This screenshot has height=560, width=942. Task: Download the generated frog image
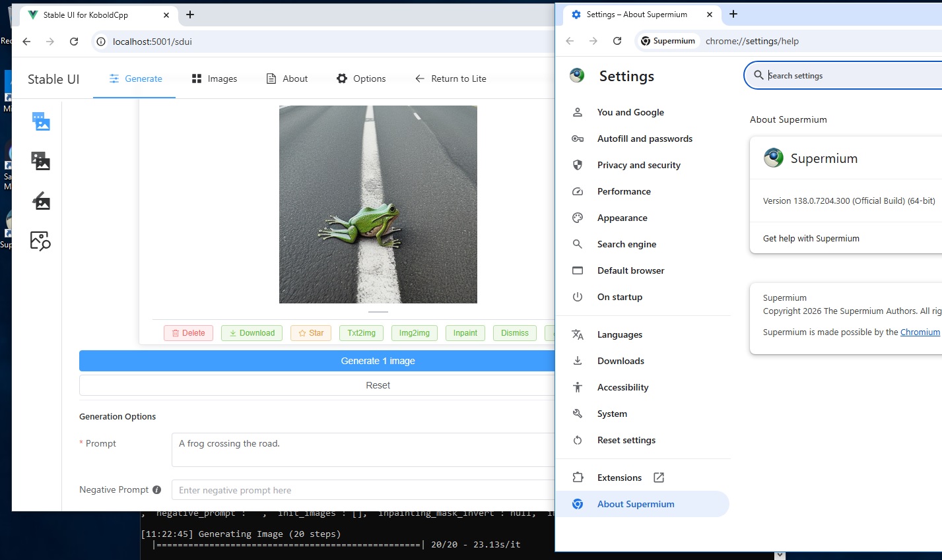(x=252, y=333)
